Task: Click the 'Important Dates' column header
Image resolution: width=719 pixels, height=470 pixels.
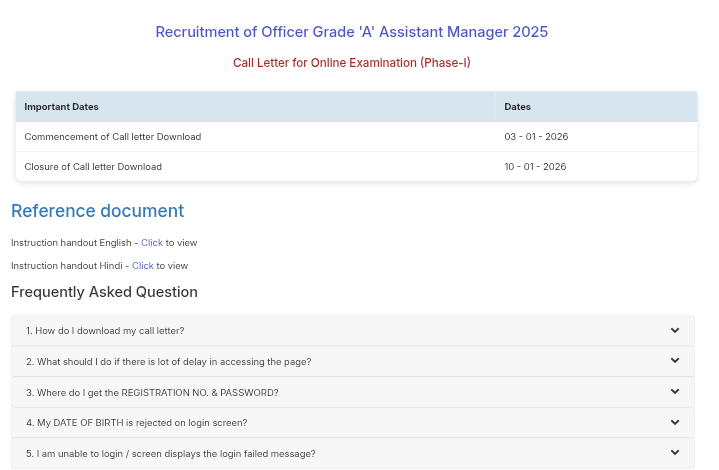Action: pyautogui.click(x=61, y=106)
